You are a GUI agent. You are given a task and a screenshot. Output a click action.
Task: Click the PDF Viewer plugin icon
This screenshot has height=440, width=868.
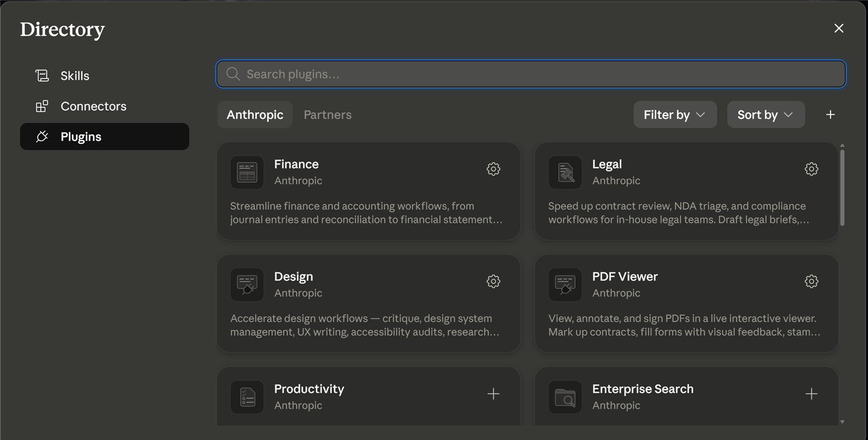click(x=565, y=285)
